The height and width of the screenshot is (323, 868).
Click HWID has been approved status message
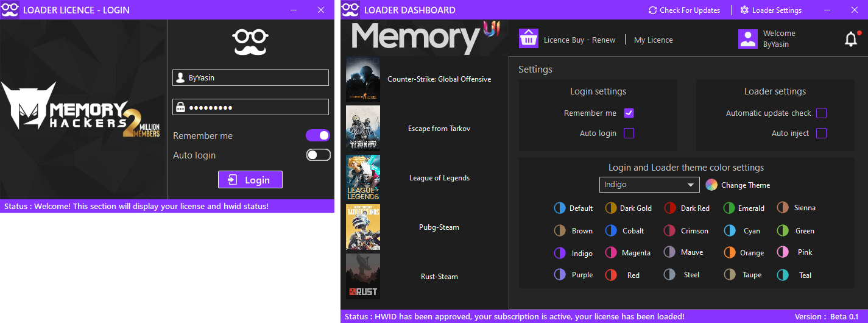pos(514,316)
